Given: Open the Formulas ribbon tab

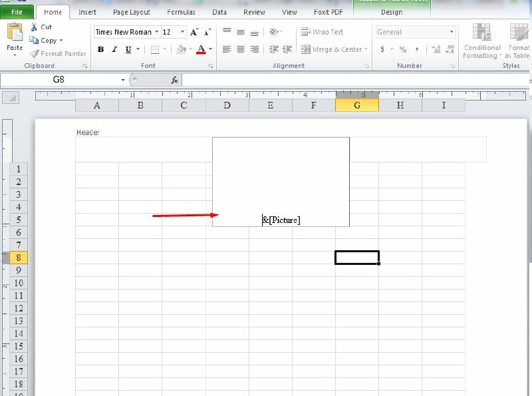Looking at the screenshot, I should click(x=181, y=12).
